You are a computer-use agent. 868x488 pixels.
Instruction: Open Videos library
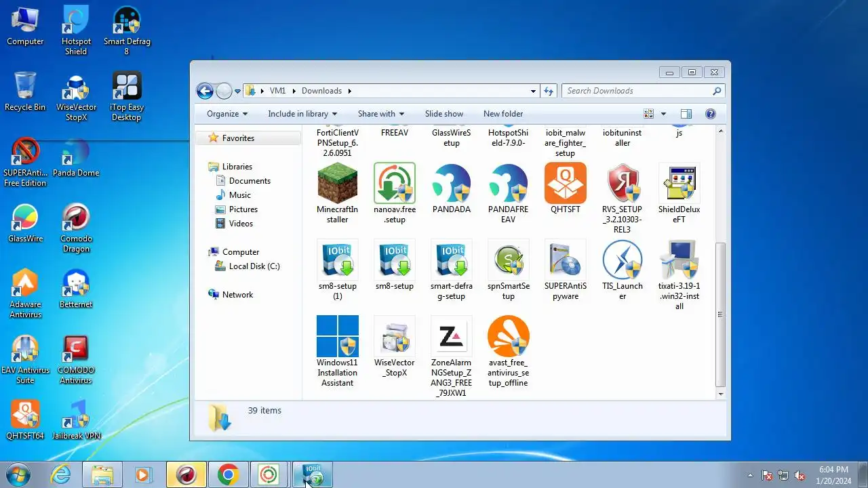(241, 224)
